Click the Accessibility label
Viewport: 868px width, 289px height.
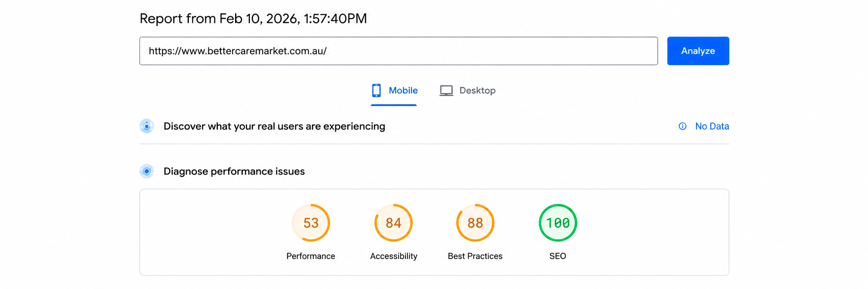[393, 256]
